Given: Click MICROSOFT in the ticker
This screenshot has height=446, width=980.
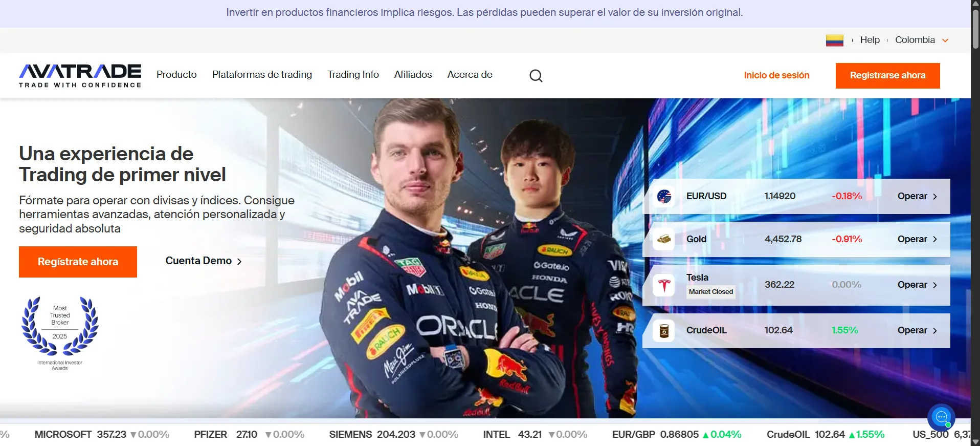Looking at the screenshot, I should (x=63, y=434).
